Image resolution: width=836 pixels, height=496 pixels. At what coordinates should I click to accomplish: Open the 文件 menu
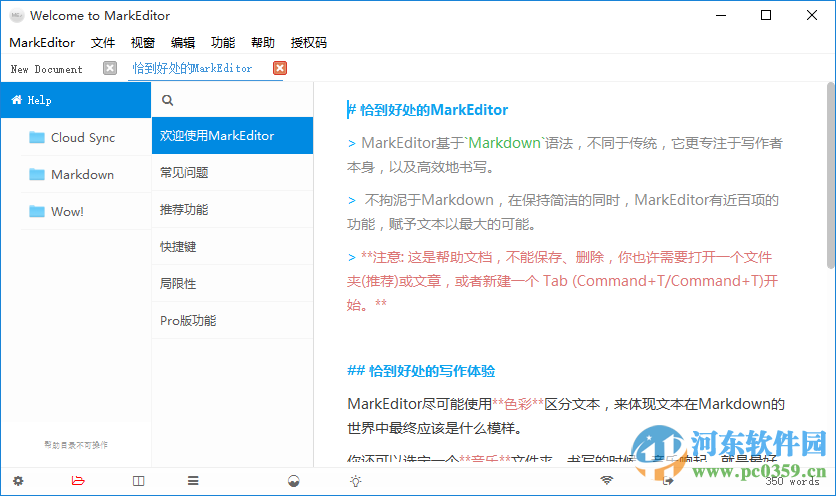click(x=103, y=43)
